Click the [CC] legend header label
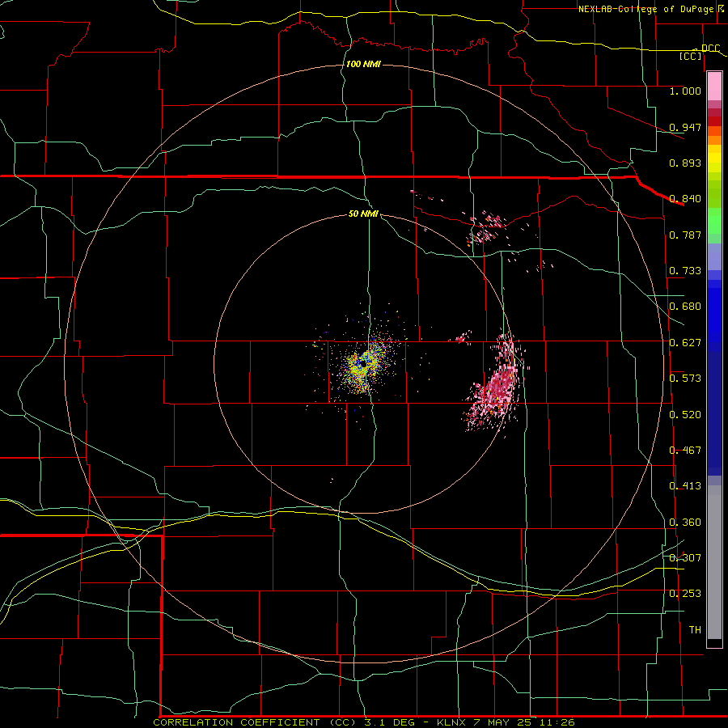 point(691,56)
